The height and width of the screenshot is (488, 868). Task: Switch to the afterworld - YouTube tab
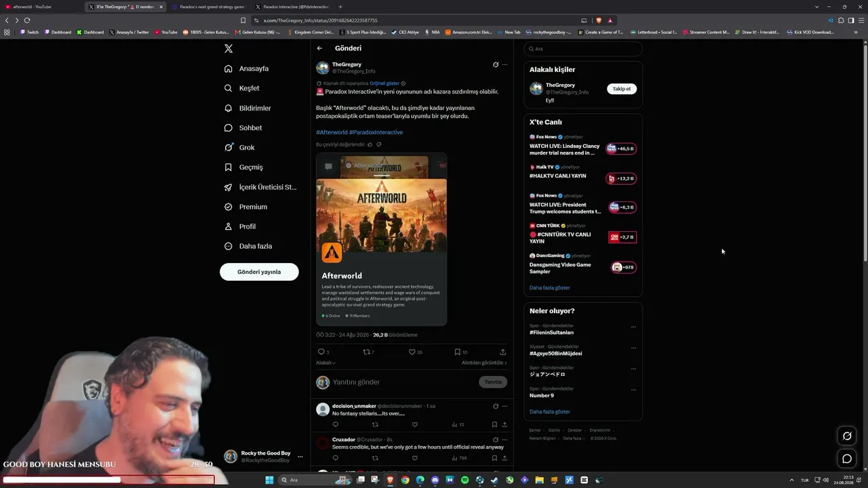coord(42,7)
